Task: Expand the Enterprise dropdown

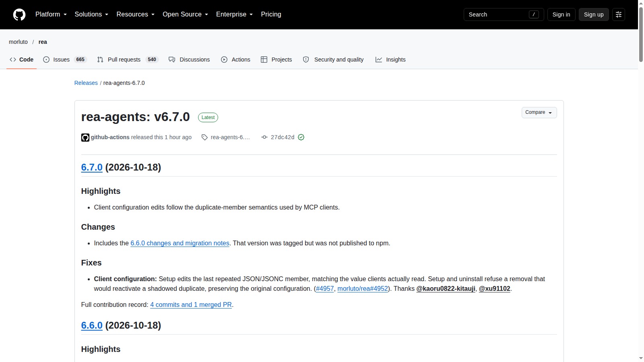Action: 235,14
